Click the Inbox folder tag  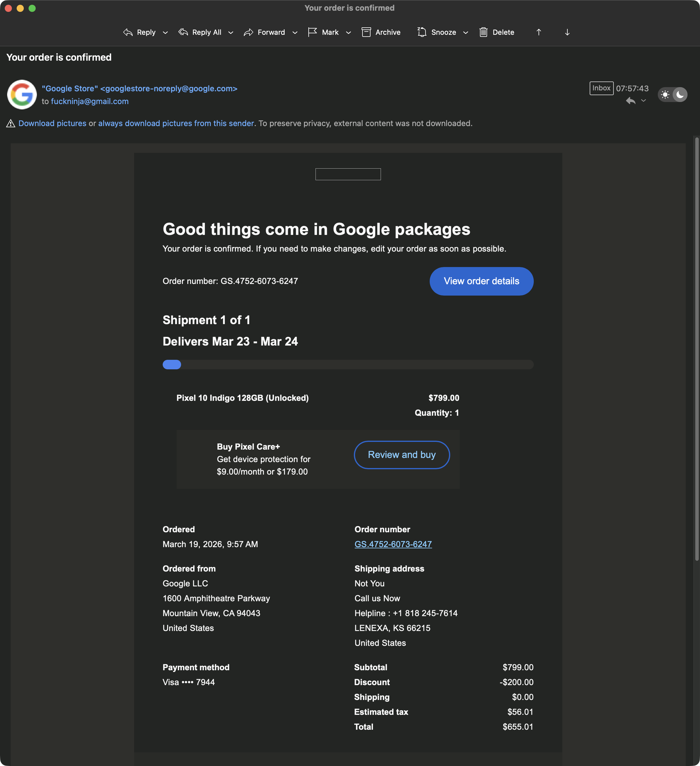click(x=601, y=88)
